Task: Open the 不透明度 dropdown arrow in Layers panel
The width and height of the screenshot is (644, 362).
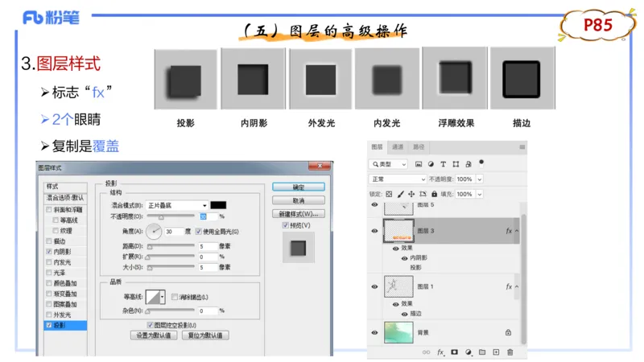Action: (479, 179)
